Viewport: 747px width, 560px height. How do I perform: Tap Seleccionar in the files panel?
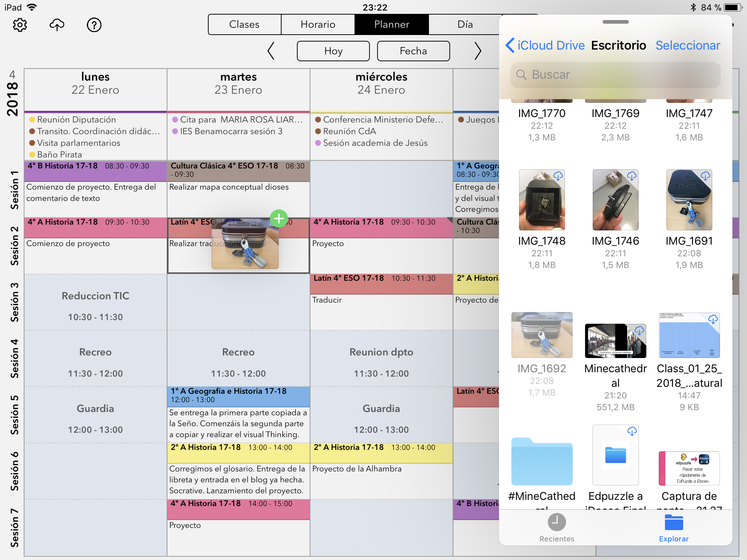pyautogui.click(x=688, y=45)
